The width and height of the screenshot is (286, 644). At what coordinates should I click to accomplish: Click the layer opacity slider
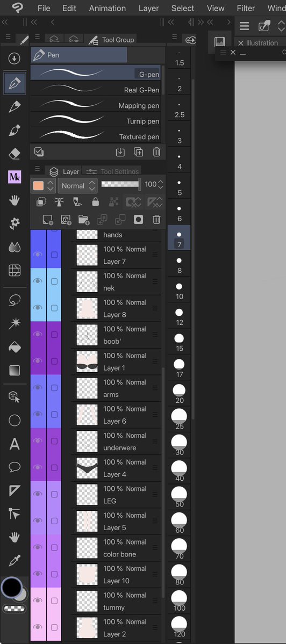click(x=121, y=184)
